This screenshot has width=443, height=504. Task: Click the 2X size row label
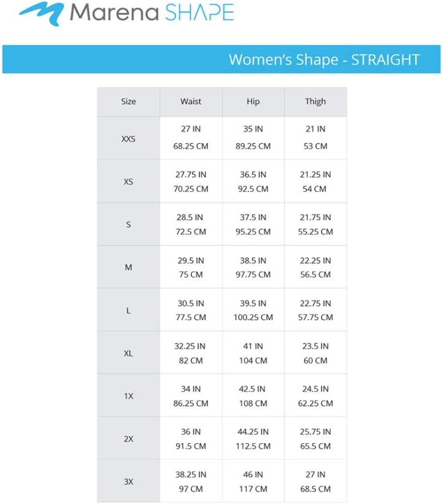tap(129, 439)
